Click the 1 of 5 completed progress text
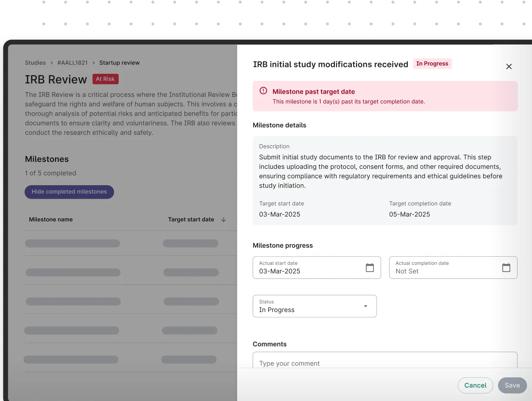This screenshot has height=401, width=532. click(x=50, y=173)
